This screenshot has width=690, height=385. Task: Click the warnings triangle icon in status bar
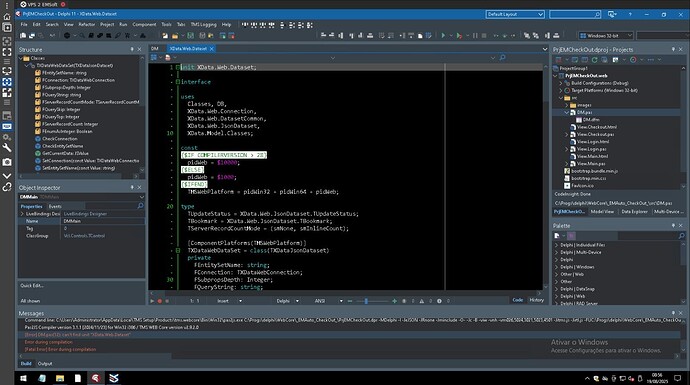click(x=422, y=301)
